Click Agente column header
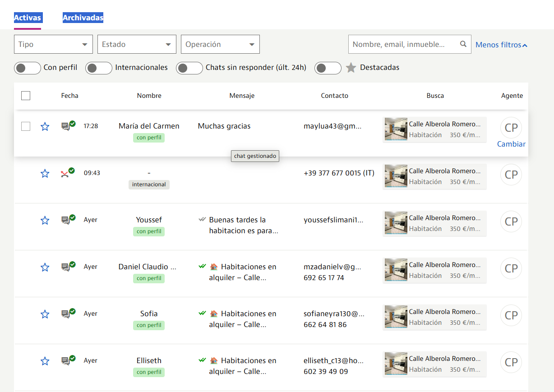Image resolution: width=554 pixels, height=392 pixels. coord(512,96)
